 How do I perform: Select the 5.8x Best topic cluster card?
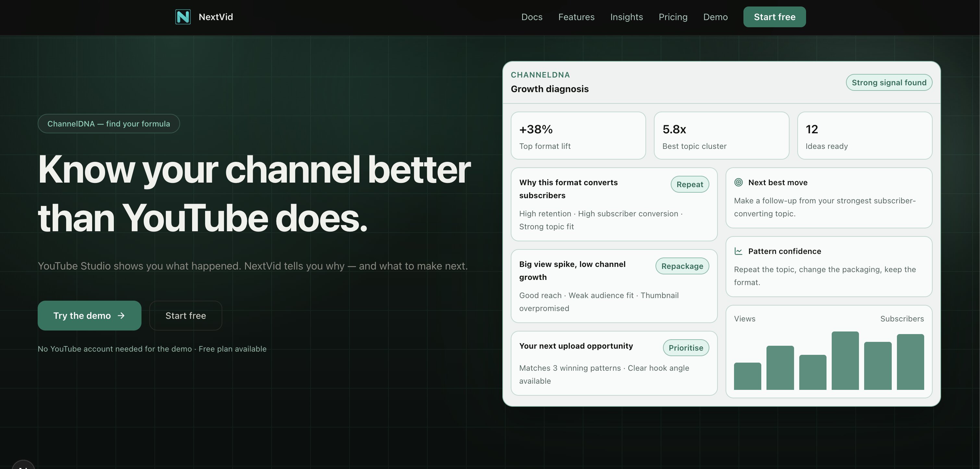(x=721, y=136)
